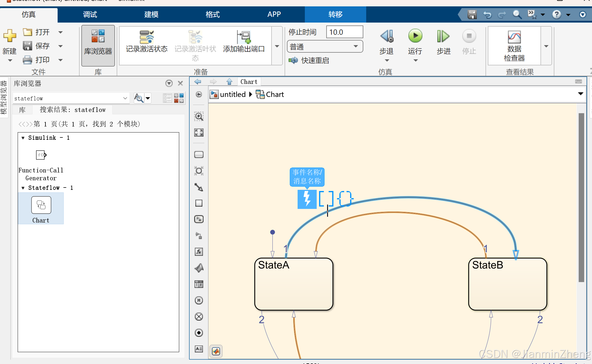Image resolution: width=592 pixels, height=364 pixels.
Task: Toggle fit-to-view in the chart palette
Action: tap(199, 133)
